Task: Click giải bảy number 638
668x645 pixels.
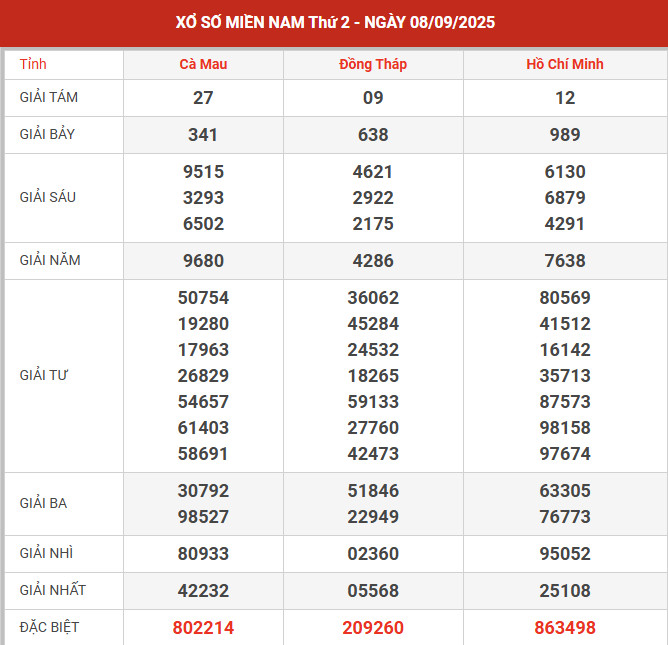Action: pos(373,135)
